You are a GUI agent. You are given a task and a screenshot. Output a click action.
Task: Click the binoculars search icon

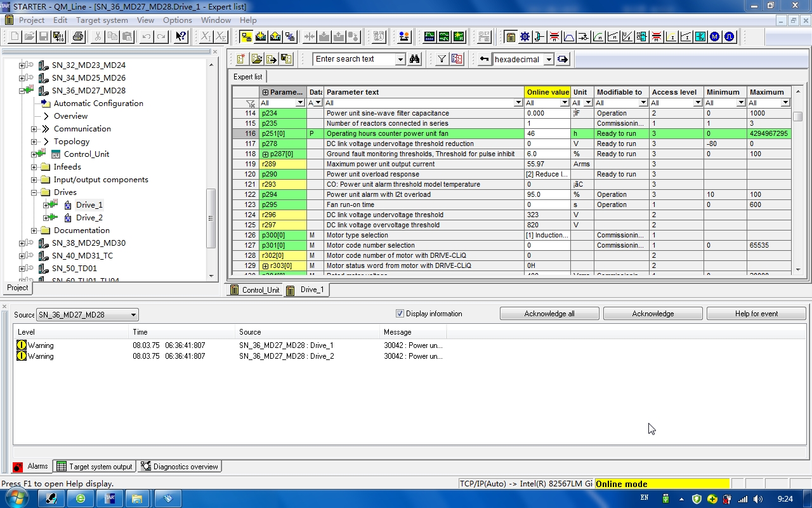pyautogui.click(x=415, y=59)
